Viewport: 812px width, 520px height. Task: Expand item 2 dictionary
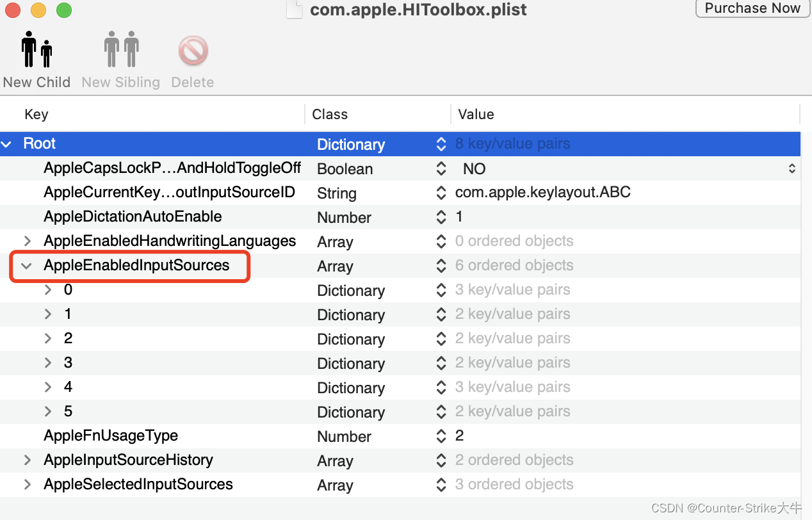click(48, 339)
